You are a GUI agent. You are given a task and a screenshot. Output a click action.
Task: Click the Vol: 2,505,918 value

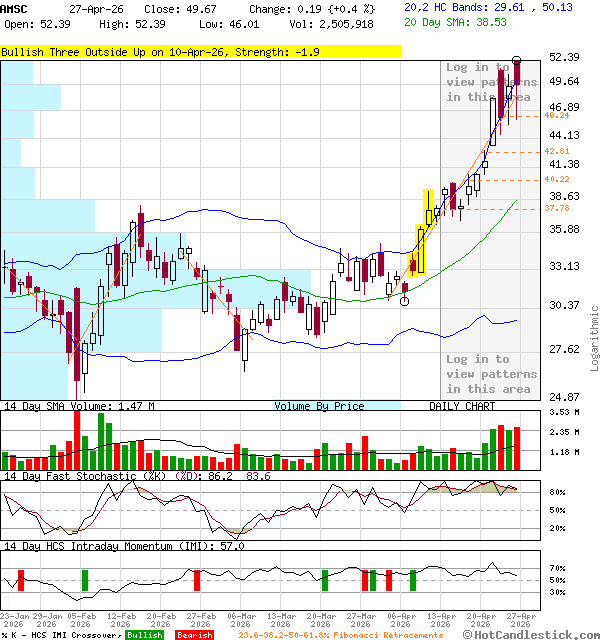click(331, 24)
